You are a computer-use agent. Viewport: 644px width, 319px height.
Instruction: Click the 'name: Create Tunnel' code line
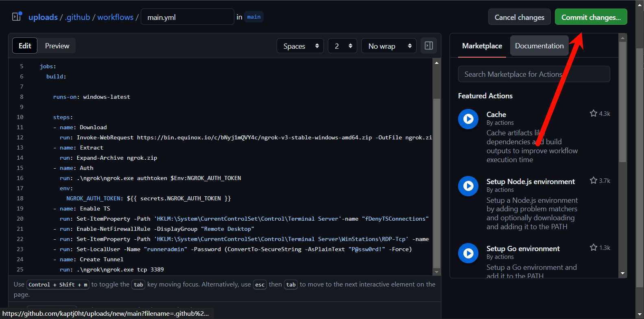(88, 259)
